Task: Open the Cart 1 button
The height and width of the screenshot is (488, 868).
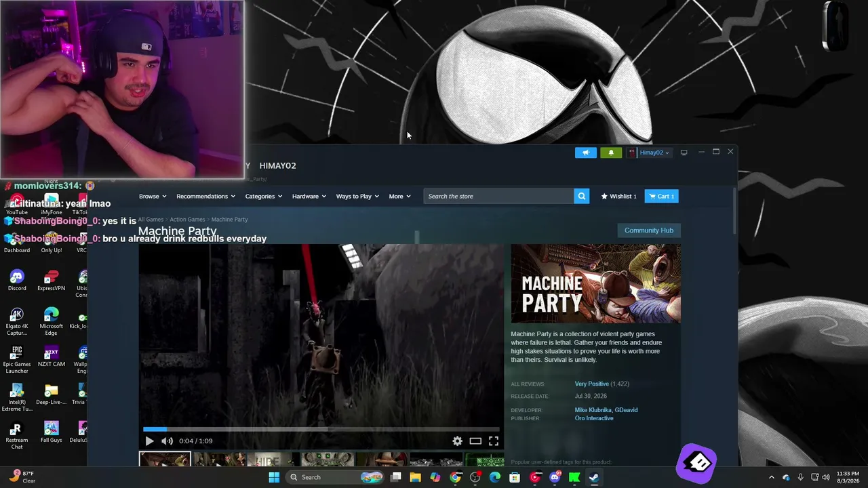Action: pos(661,196)
